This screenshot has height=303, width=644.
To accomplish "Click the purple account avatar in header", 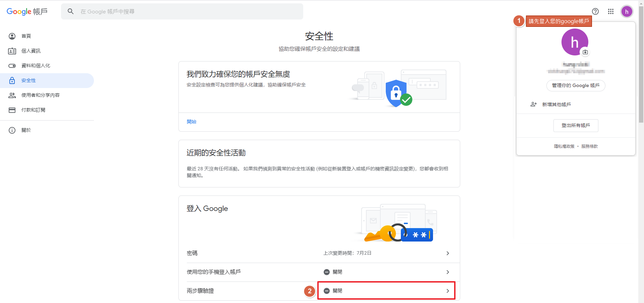I will 627,11.
